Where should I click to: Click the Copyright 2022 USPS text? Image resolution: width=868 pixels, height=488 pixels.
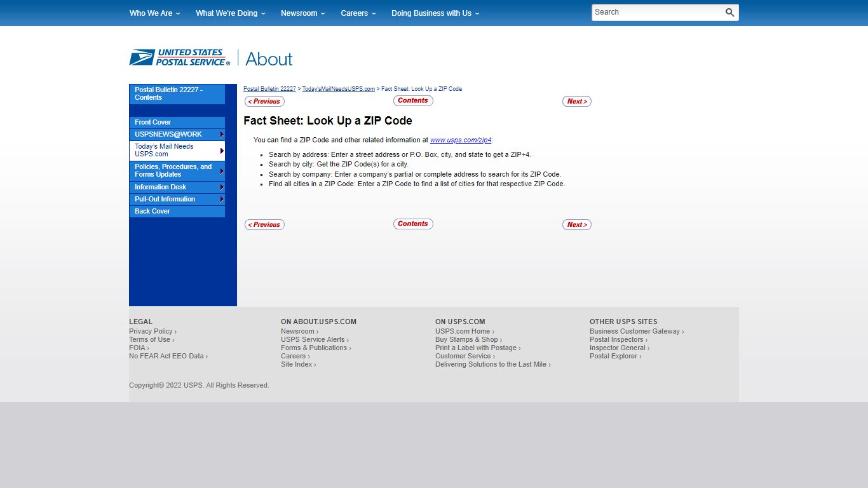click(199, 386)
